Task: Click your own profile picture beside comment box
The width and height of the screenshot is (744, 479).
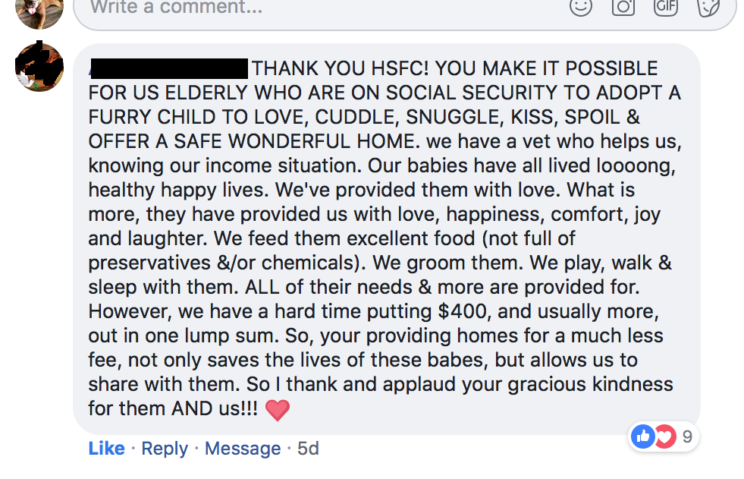Action: [40, 8]
